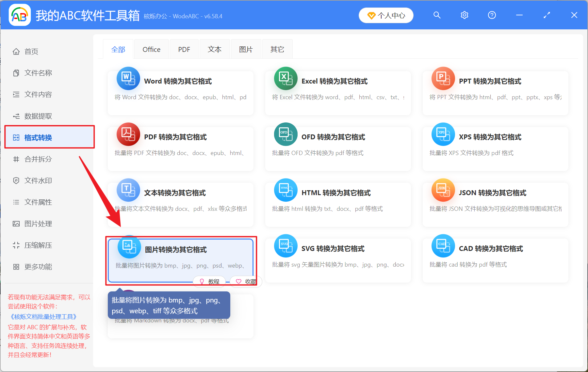
Task: Click the Excel conversion green icon
Action: click(286, 78)
